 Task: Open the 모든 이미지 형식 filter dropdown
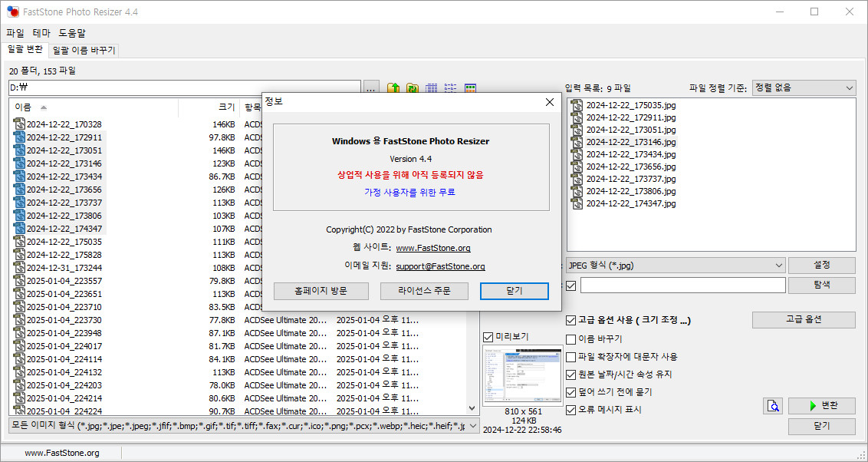244,425
